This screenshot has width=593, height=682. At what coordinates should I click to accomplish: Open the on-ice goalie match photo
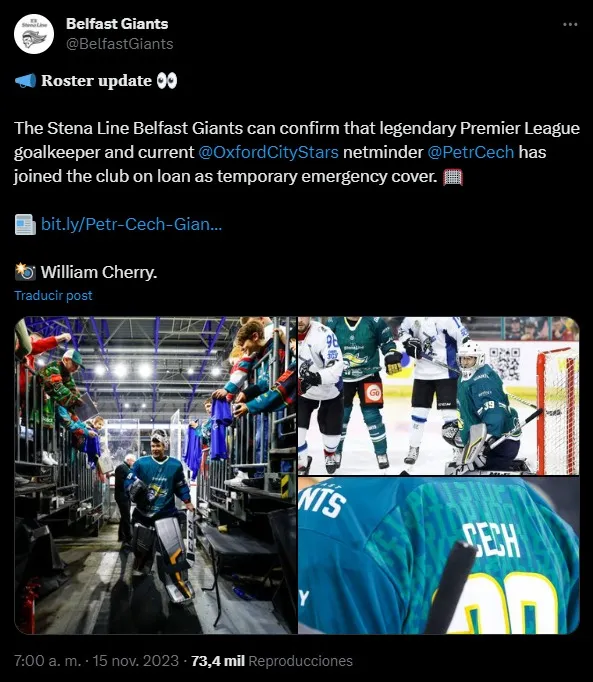(439, 396)
